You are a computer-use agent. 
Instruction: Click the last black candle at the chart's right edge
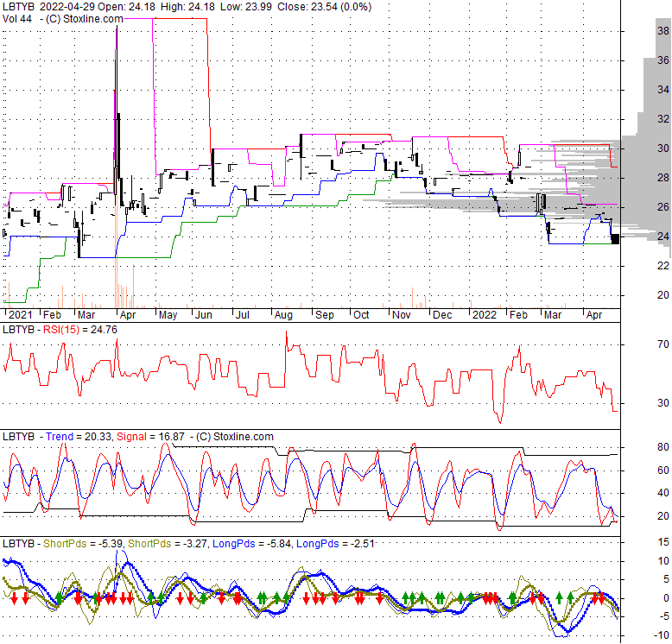[615, 239]
